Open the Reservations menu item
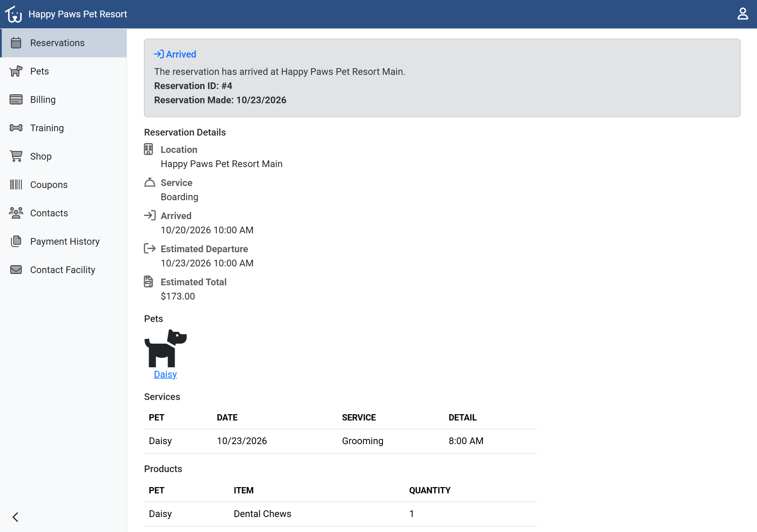Image resolution: width=757 pixels, height=532 pixels. pos(64,43)
